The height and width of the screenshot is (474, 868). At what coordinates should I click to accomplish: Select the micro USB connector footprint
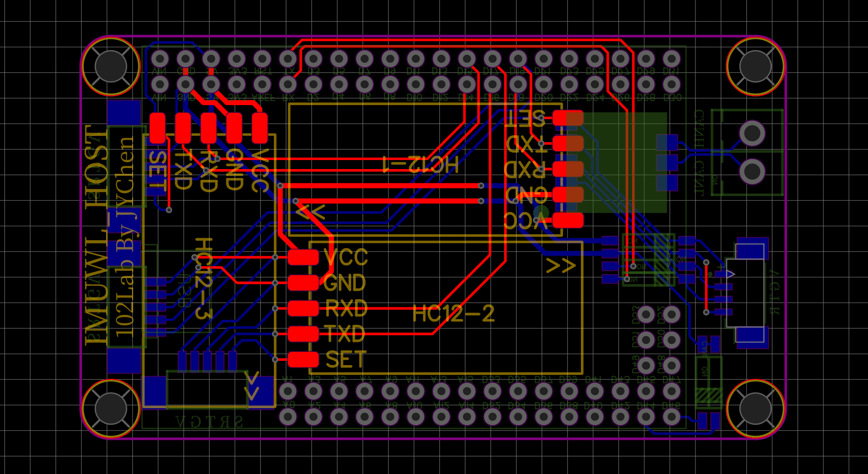749,296
